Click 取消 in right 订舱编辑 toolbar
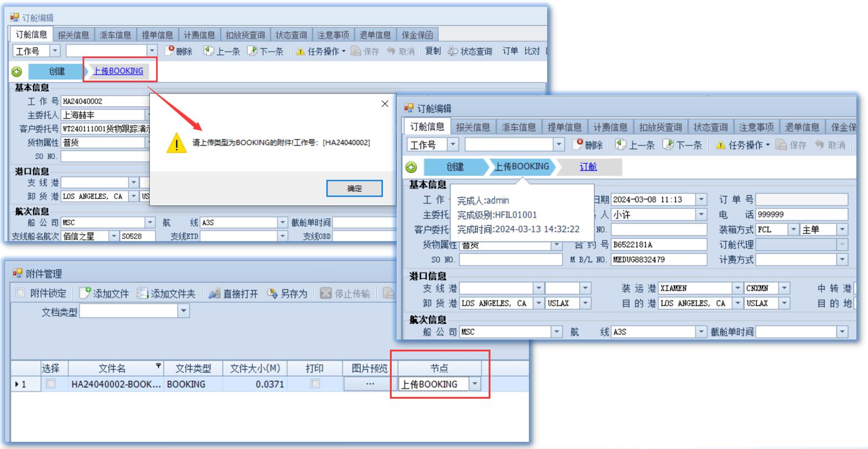868x449 pixels. [830, 145]
